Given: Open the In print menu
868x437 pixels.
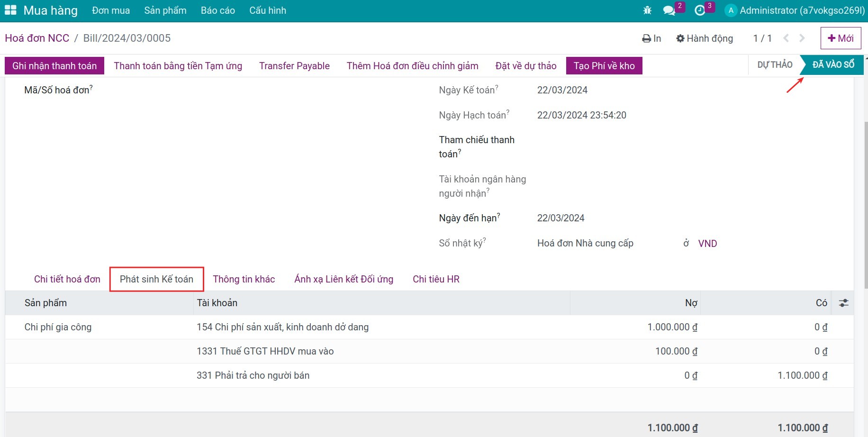Looking at the screenshot, I should point(651,38).
